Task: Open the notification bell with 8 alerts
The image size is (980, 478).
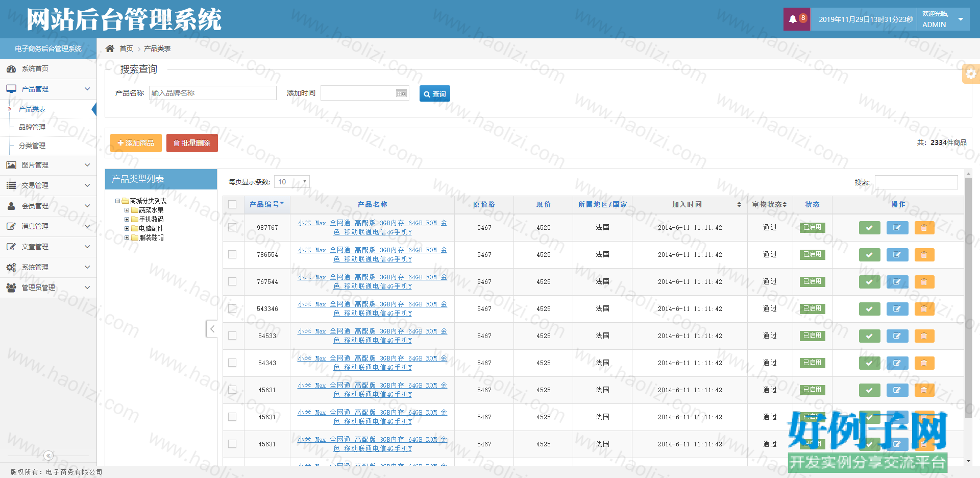Action: 797,19
